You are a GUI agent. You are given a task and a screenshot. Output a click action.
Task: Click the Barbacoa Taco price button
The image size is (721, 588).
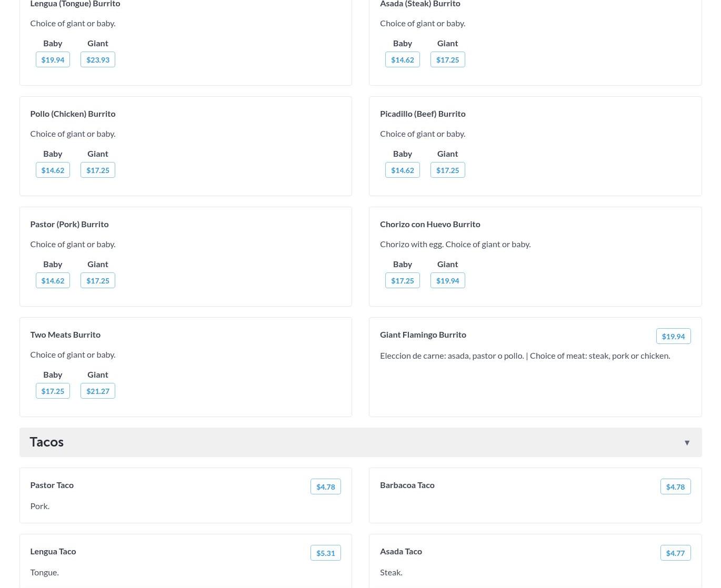point(675,486)
